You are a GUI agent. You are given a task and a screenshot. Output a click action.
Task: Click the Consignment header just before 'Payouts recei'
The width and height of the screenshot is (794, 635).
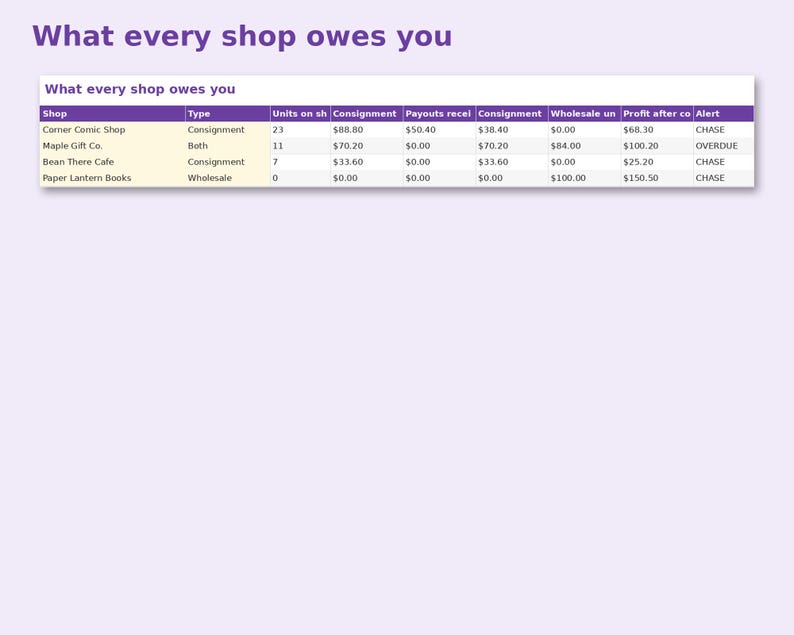[367, 113]
